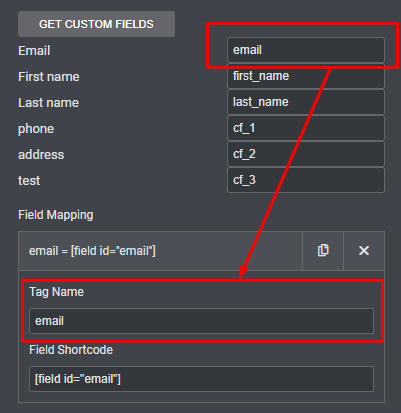Screen dimensions: 401x413
Task: Click the First name row label
Action: tap(49, 77)
